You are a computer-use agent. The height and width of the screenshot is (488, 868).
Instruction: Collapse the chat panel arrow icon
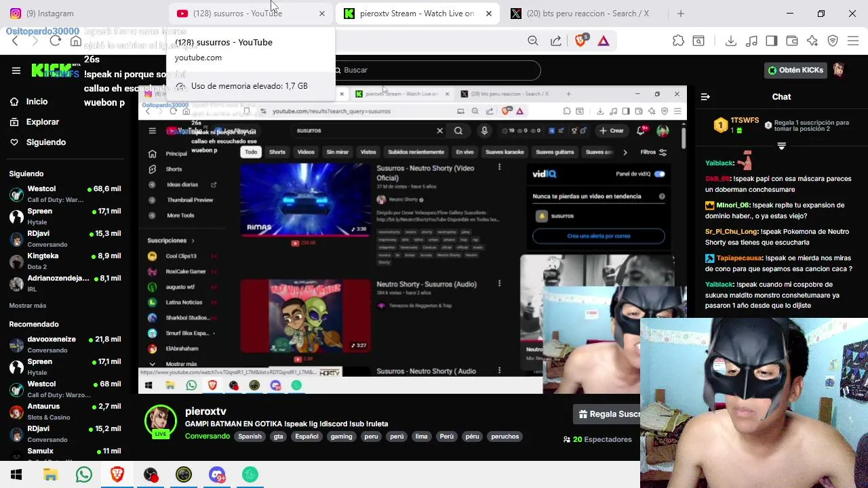coord(705,97)
